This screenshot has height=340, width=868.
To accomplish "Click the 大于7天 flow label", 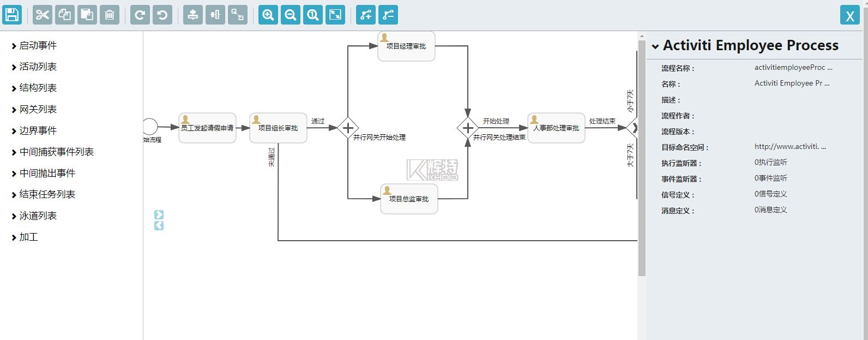I will 630,156.
